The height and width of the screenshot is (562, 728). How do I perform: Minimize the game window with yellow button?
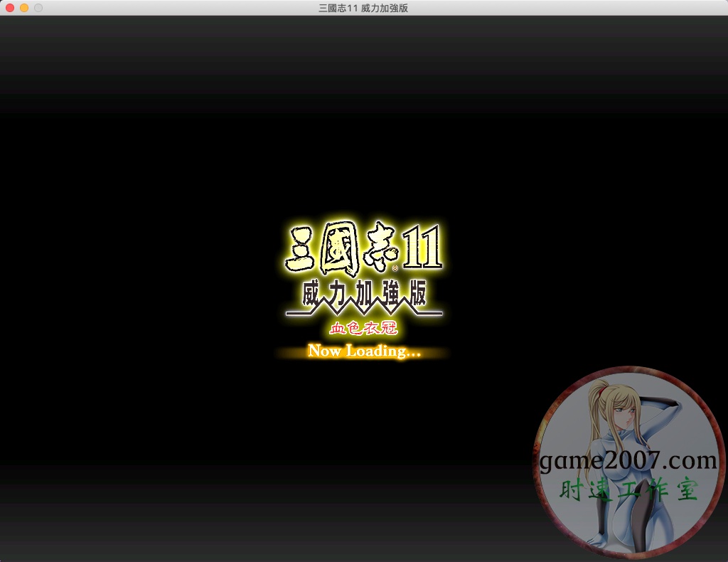coord(24,8)
